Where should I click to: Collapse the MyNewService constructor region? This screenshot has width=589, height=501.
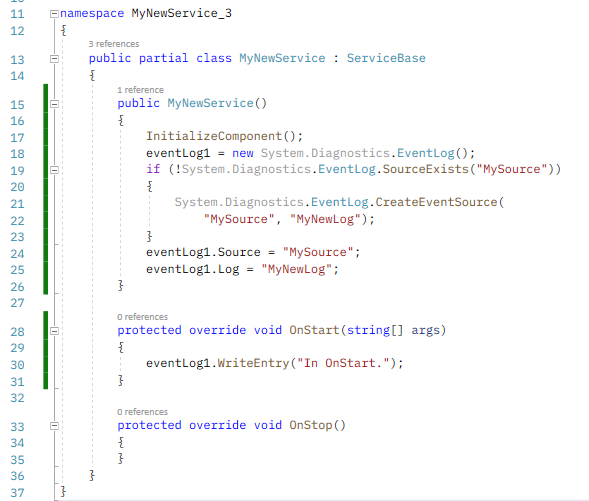click(x=54, y=104)
